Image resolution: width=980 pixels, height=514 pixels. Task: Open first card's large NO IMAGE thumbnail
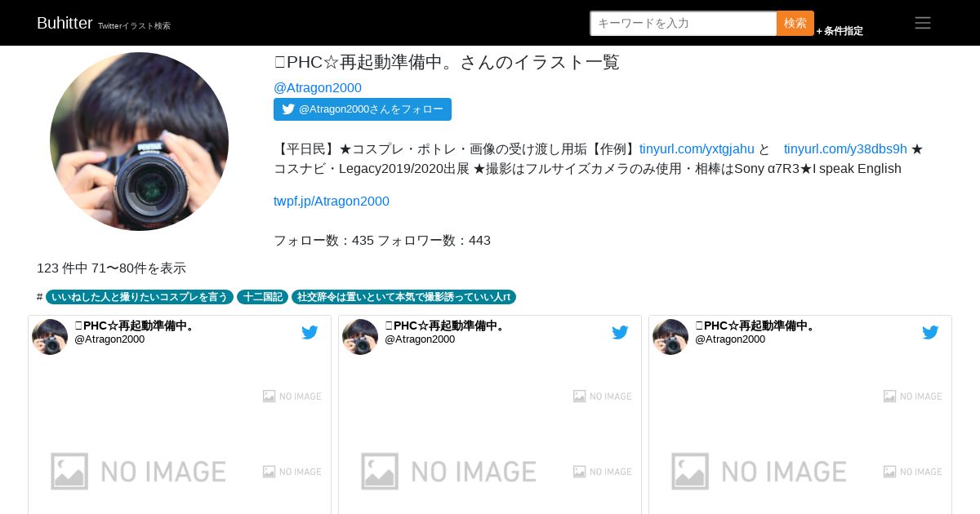[139, 472]
